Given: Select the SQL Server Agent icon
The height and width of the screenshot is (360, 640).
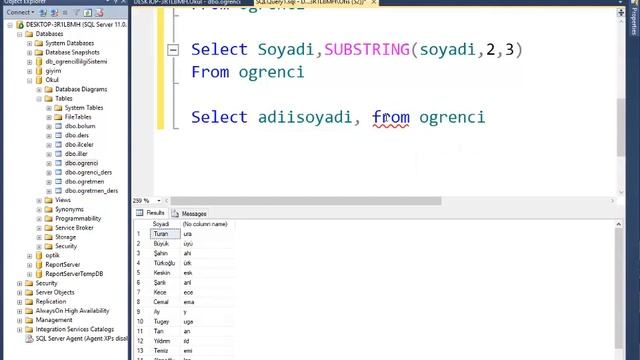Looking at the screenshot, I should (29, 339).
